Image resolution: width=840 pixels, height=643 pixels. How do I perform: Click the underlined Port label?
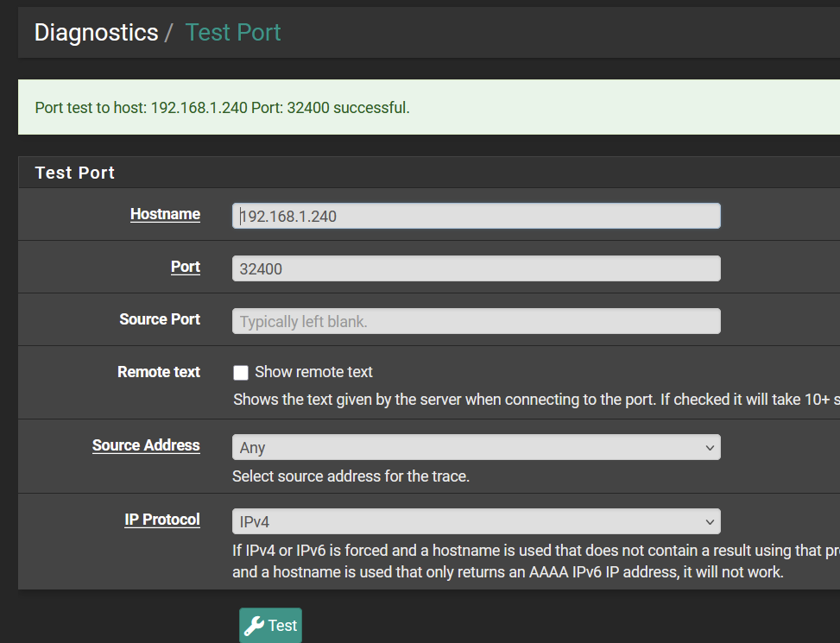point(186,267)
